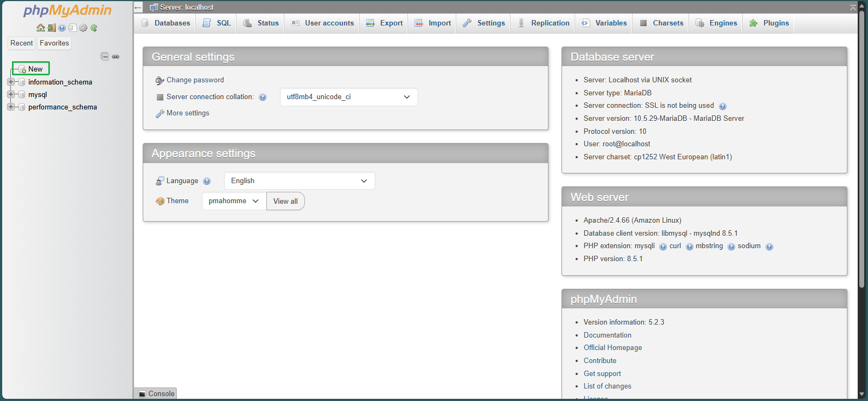Select the mysql database name
Screen dimensions: 868x401
tap(37, 95)
